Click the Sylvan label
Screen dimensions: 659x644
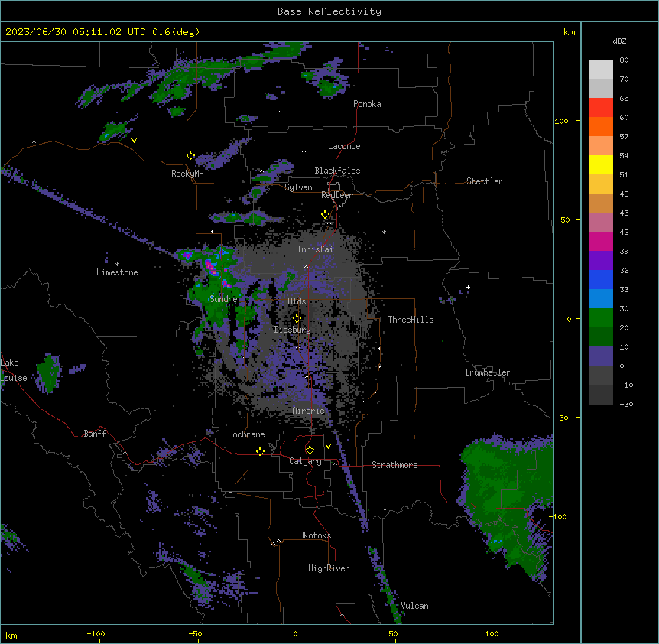[x=298, y=187]
